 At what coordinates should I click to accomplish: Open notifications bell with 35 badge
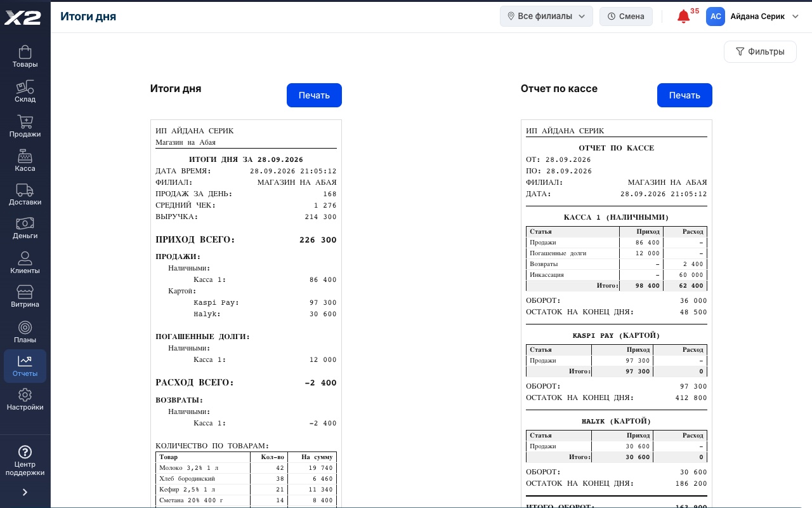coord(684,17)
